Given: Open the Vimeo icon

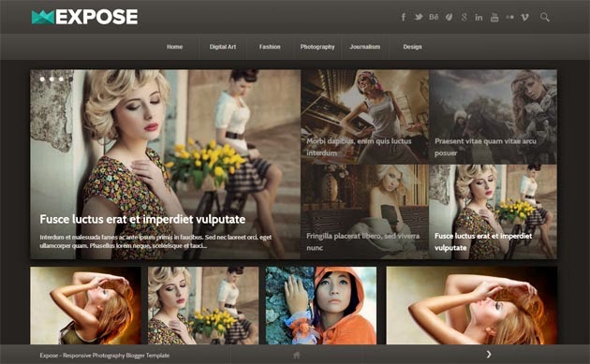Looking at the screenshot, I should pos(524,17).
